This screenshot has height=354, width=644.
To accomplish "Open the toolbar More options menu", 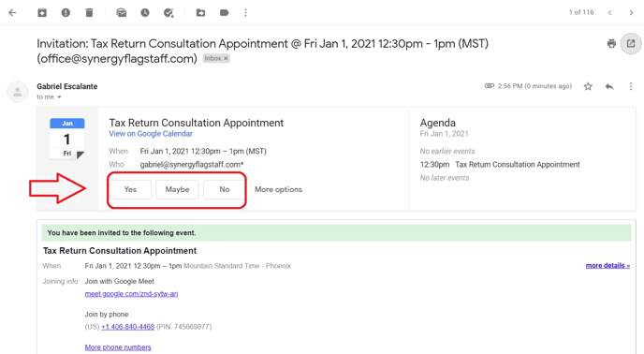I will click(245, 13).
